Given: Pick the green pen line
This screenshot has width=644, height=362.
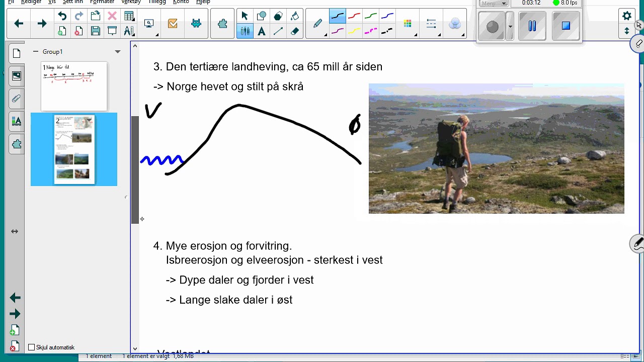Looking at the screenshot, I should click(371, 16).
